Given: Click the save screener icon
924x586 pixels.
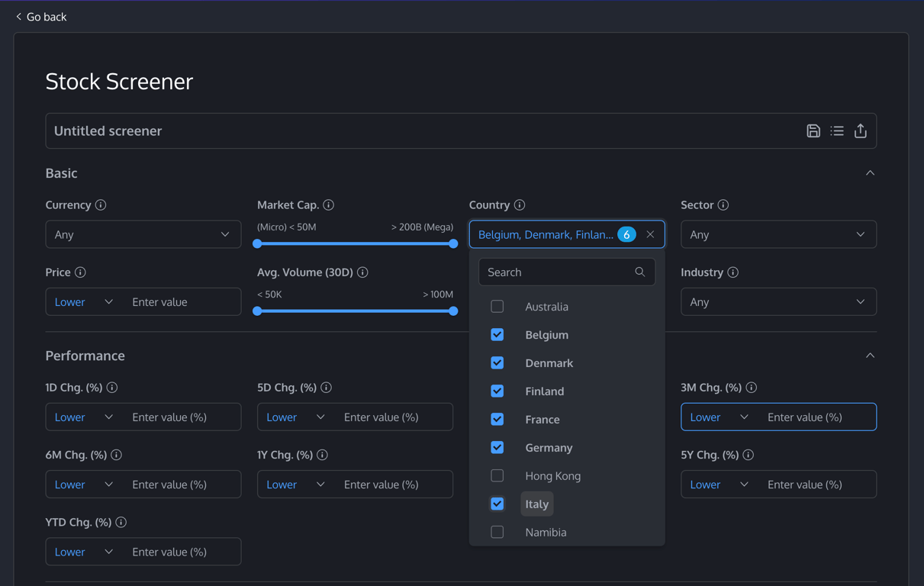Looking at the screenshot, I should [813, 131].
